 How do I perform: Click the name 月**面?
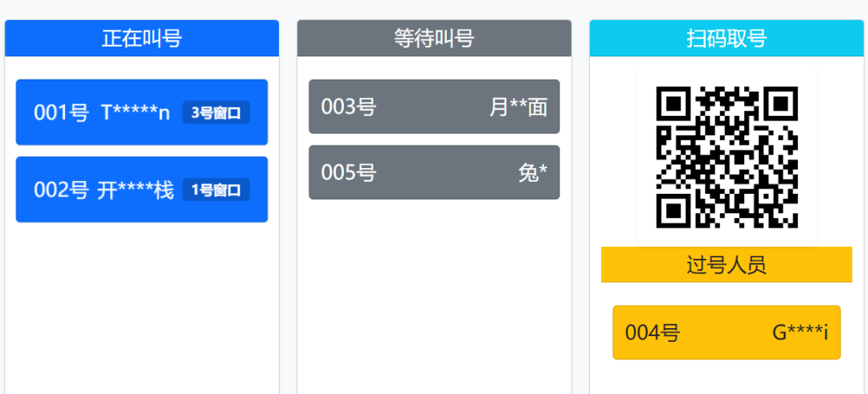click(x=518, y=107)
